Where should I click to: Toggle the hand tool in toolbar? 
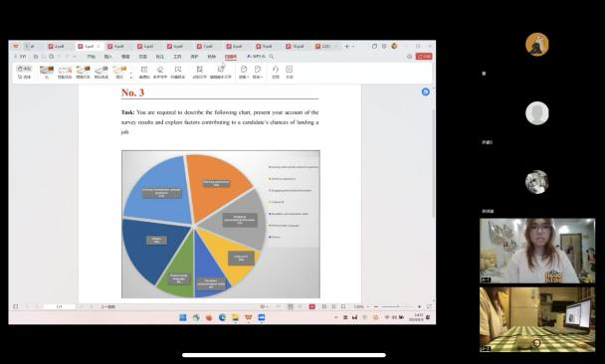click(x=24, y=69)
